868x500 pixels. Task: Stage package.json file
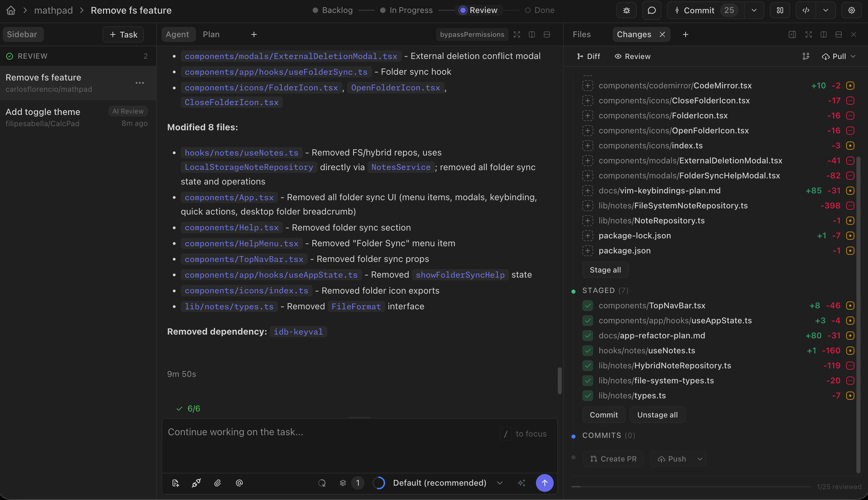click(588, 251)
